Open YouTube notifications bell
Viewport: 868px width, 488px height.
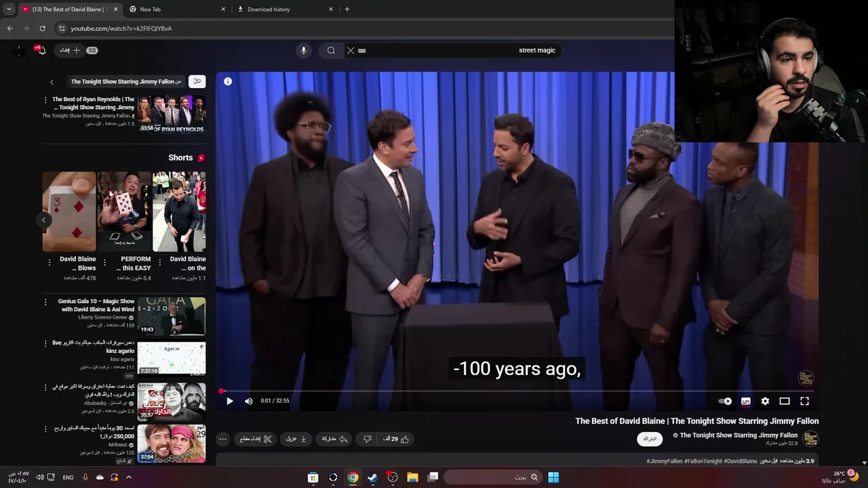[40, 50]
